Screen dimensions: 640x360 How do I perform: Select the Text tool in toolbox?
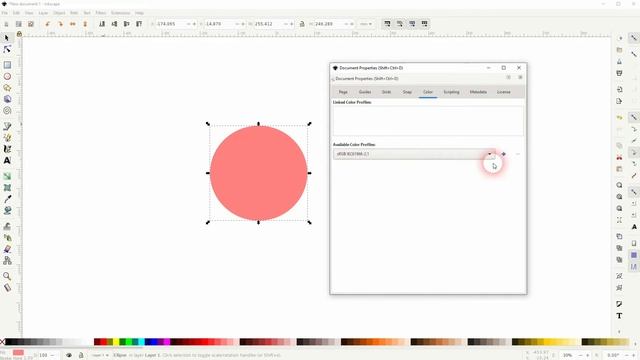(x=7, y=160)
